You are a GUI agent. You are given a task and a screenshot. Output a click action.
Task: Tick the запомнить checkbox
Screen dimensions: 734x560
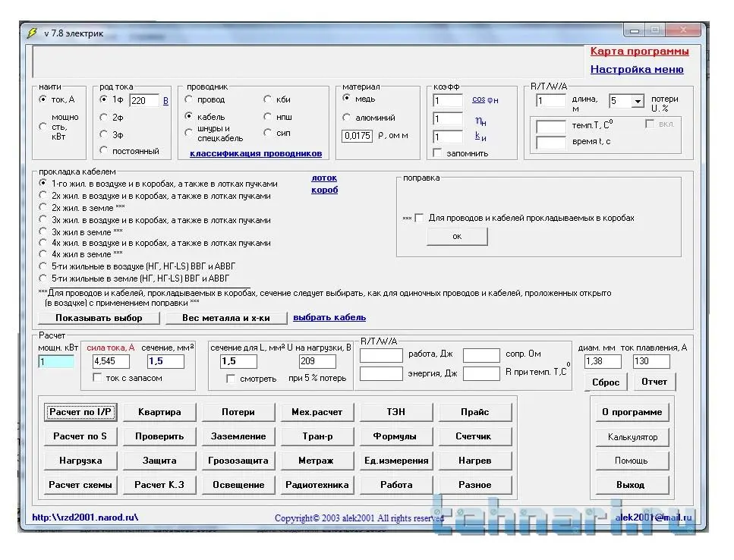(x=437, y=153)
